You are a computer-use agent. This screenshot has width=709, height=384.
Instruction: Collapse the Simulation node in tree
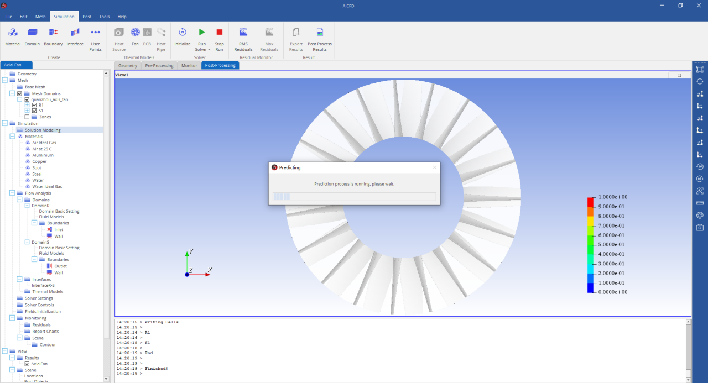pos(5,123)
